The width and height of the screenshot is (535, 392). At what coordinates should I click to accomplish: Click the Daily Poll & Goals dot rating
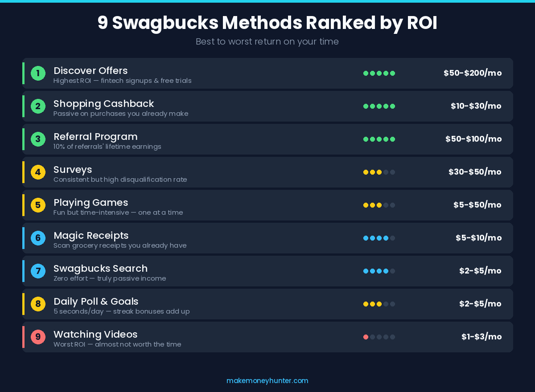point(379,304)
